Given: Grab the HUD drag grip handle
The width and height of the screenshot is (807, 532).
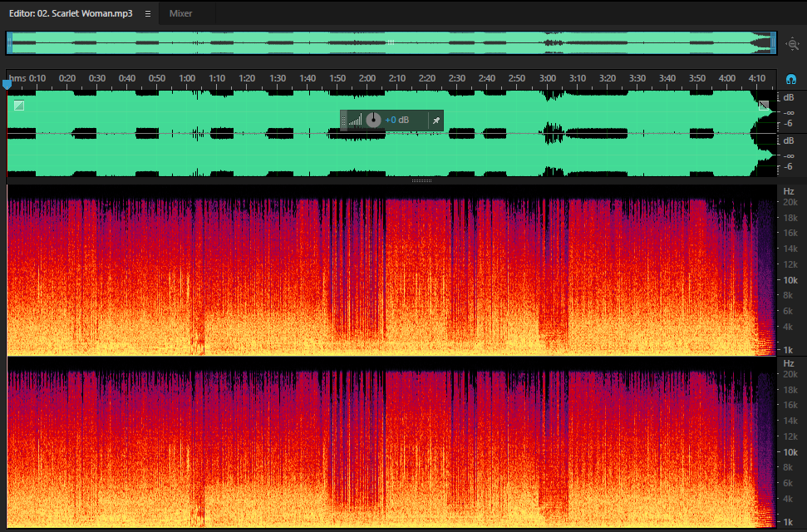Looking at the screenshot, I should pos(344,121).
